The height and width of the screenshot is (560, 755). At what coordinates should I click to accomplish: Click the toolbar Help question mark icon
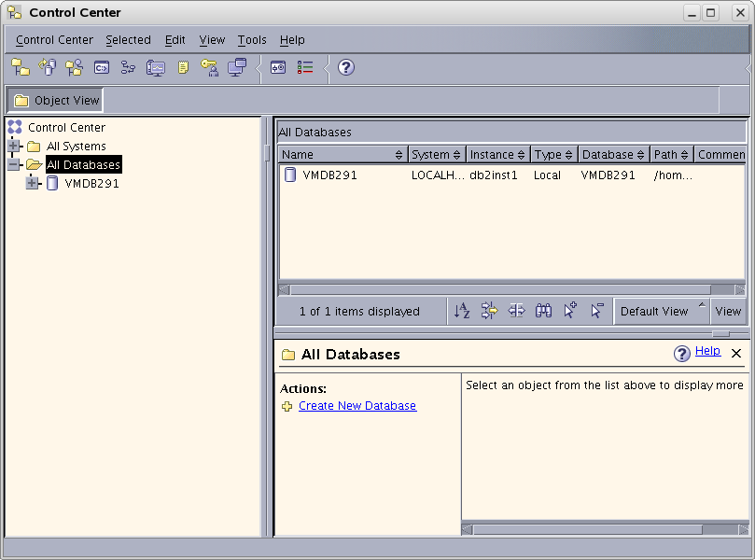coord(345,67)
